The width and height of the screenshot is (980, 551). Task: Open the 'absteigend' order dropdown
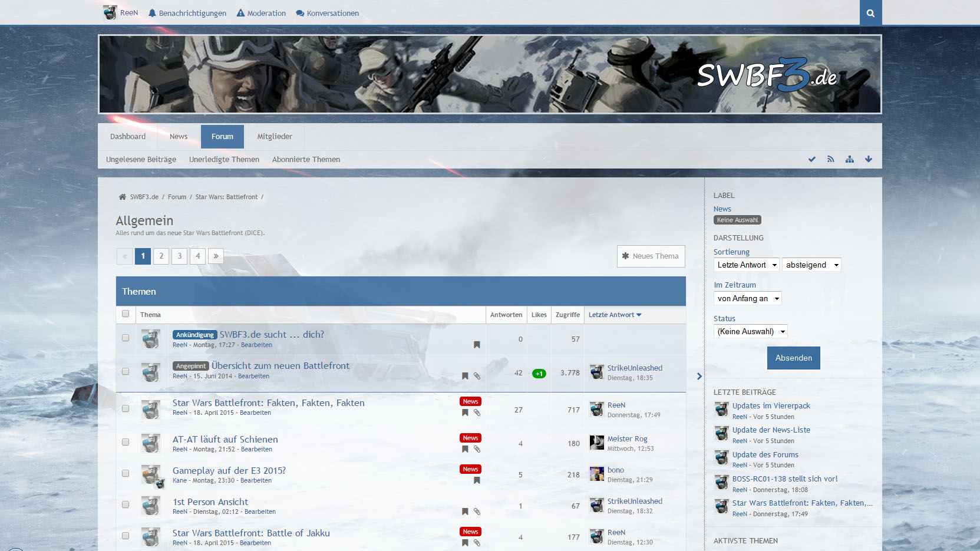(x=811, y=265)
